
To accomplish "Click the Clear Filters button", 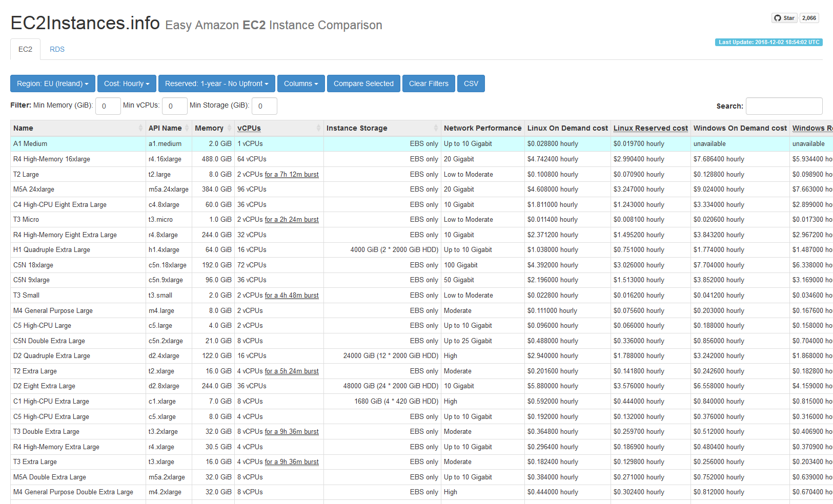I will (x=429, y=83).
